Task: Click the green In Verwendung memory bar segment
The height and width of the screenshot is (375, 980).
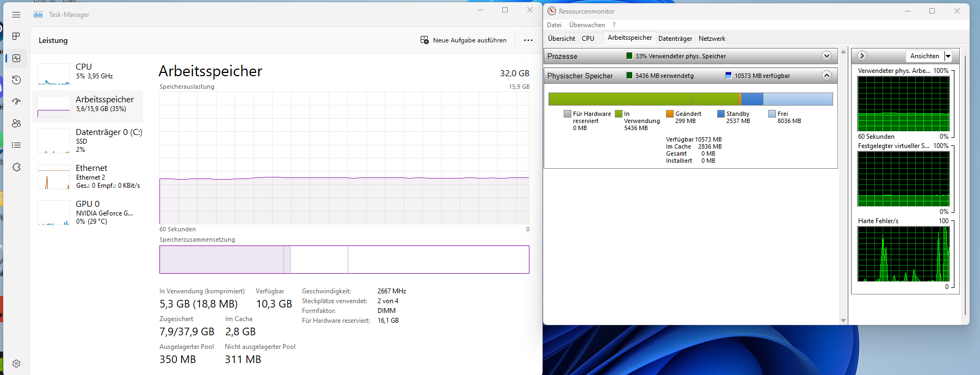Action: click(x=644, y=99)
